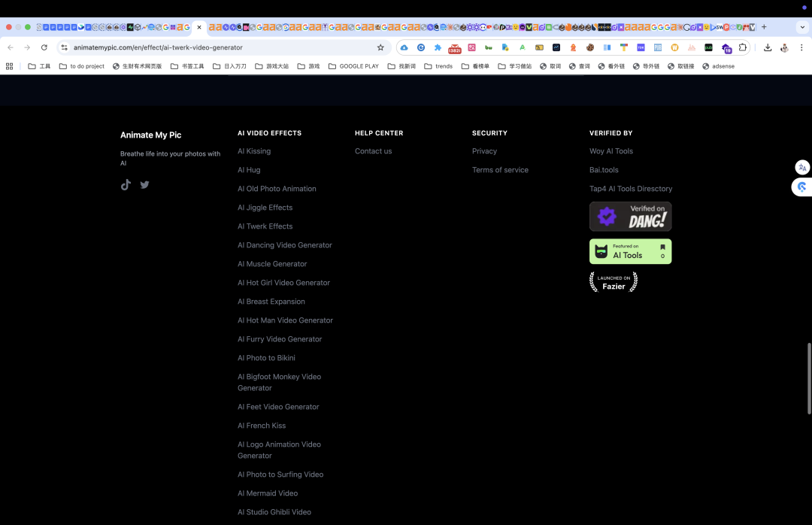The width and height of the screenshot is (812, 525).
Task: Open the 工具 bookmarks folder
Action: 39,66
